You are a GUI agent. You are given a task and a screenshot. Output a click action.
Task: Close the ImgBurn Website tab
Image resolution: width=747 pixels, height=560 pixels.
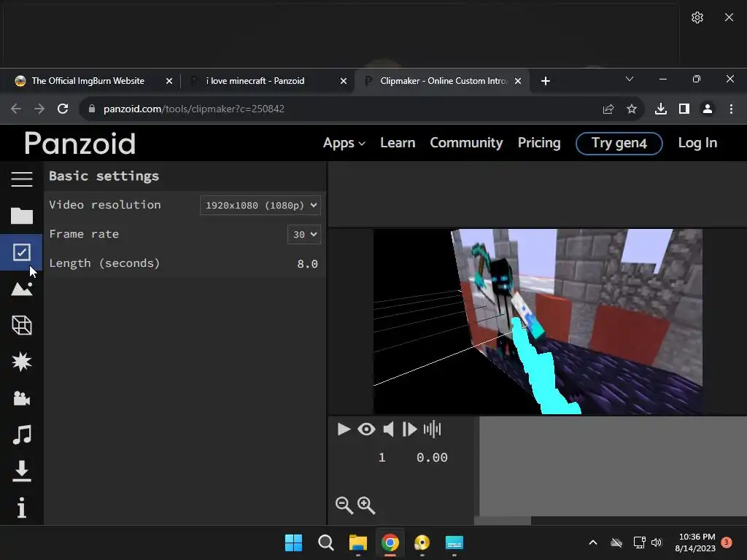click(x=169, y=81)
